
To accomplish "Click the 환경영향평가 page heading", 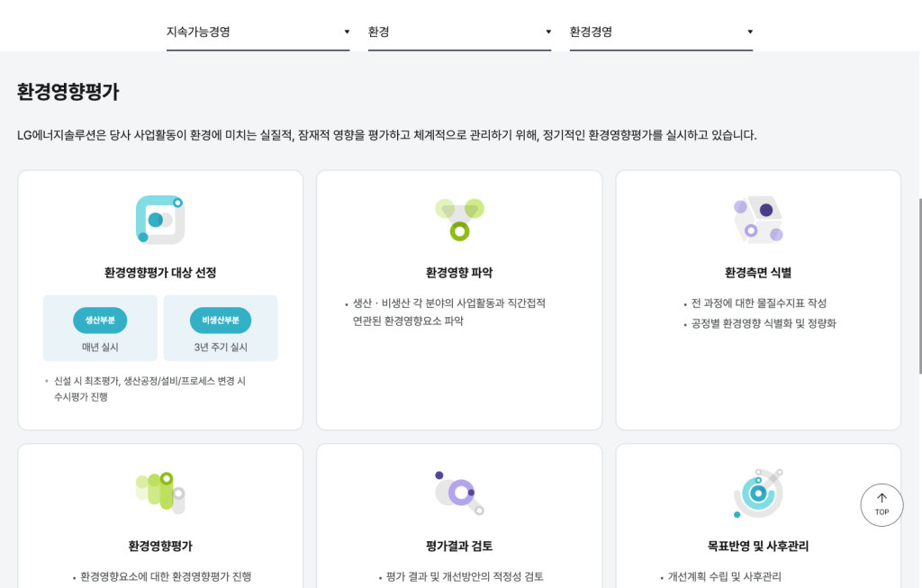I will 68,92.
